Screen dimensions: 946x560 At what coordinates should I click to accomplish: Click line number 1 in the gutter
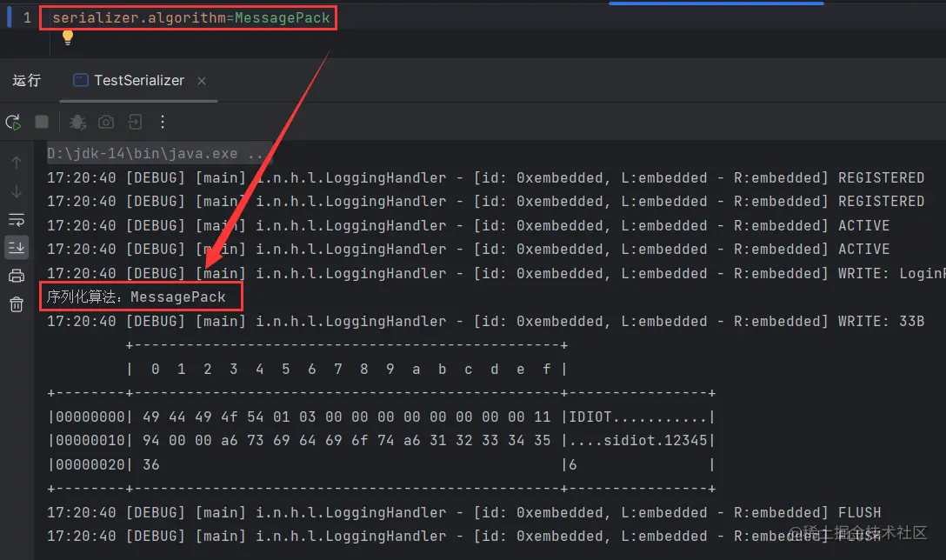tap(27, 18)
